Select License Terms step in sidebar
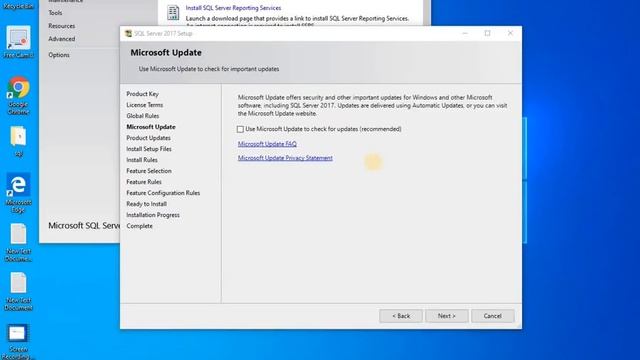Viewport: 640px width, 360px height. point(144,105)
